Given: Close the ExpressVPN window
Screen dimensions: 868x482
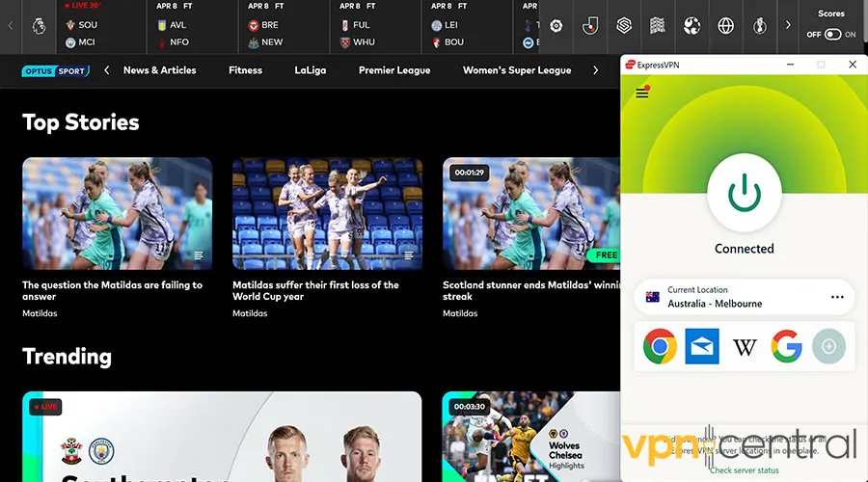Looking at the screenshot, I should pos(853,65).
